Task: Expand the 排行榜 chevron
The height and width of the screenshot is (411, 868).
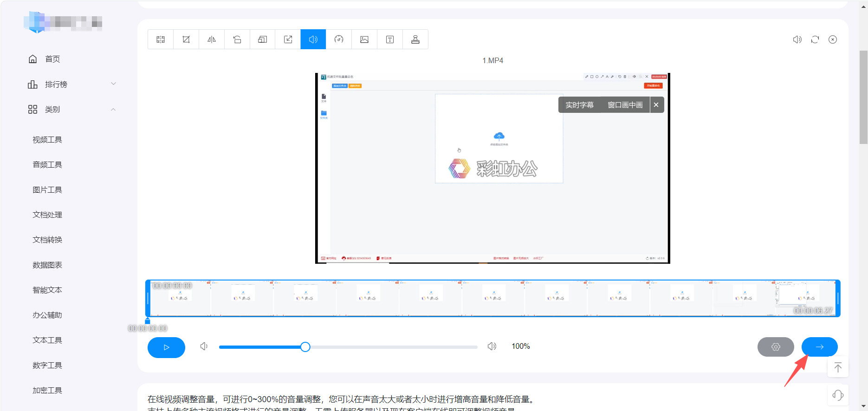Action: pos(113,84)
